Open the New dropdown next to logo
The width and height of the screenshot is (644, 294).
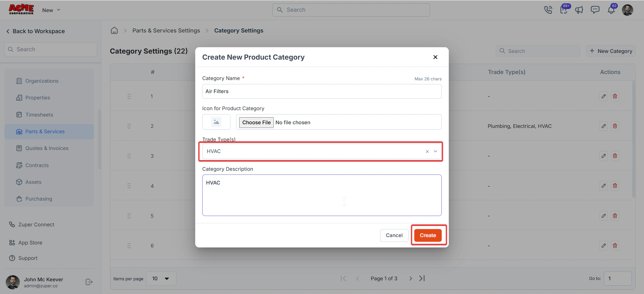(x=51, y=10)
